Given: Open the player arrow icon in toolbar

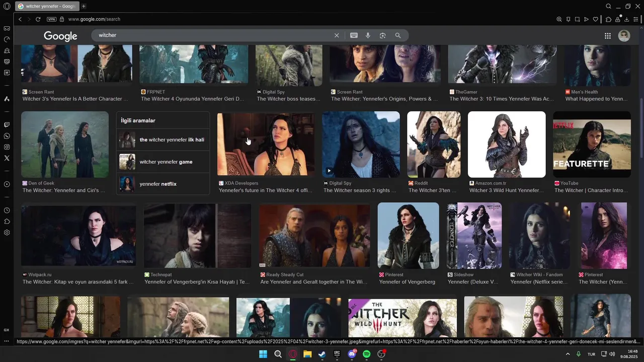Looking at the screenshot, I should click(x=586, y=19).
